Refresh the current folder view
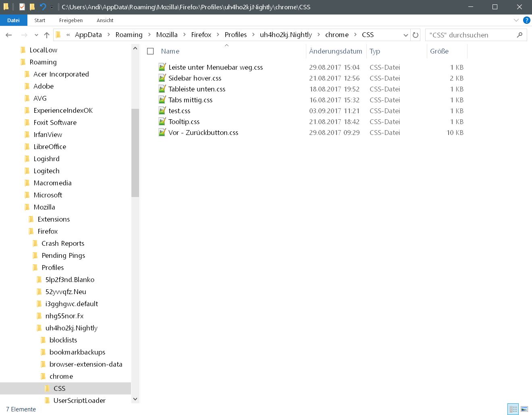Image resolution: width=532 pixels, height=415 pixels. coord(416,35)
